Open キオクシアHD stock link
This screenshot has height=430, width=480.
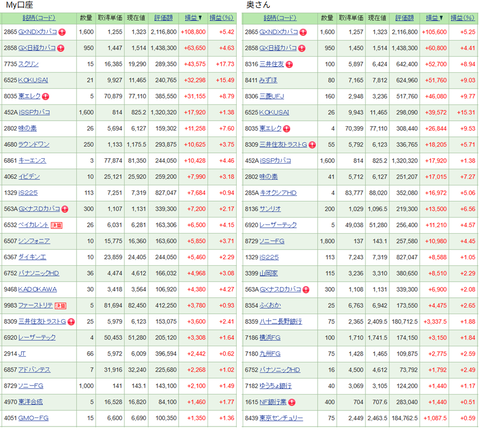point(278,193)
